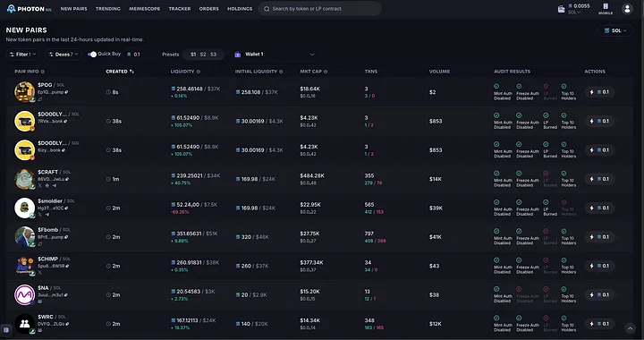
Task: Copy the $Fbomb contract address
Action: [66, 237]
